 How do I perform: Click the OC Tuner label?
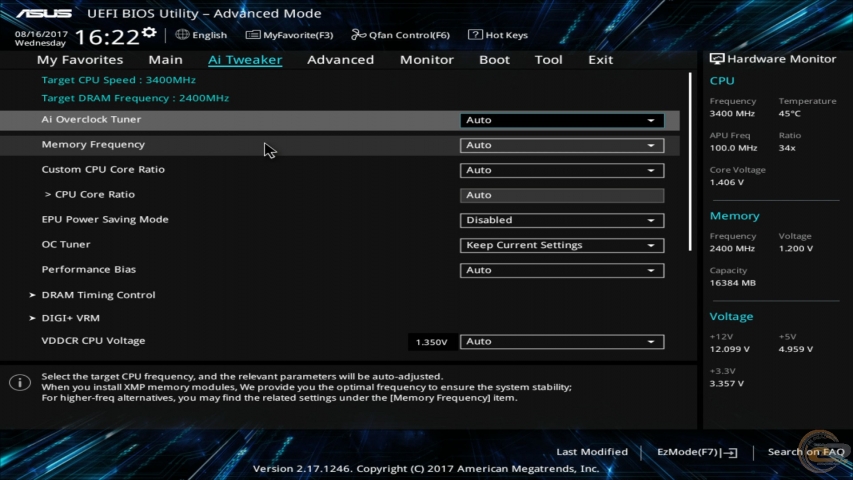point(66,244)
